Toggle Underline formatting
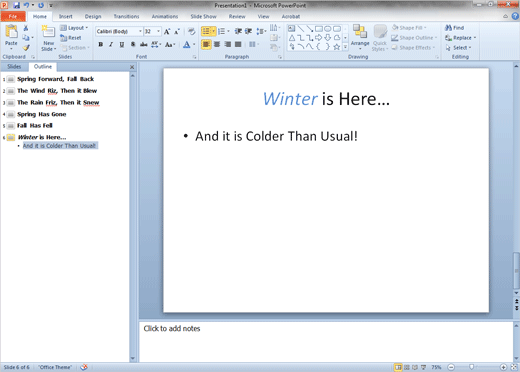The image size is (520, 372). (122, 44)
